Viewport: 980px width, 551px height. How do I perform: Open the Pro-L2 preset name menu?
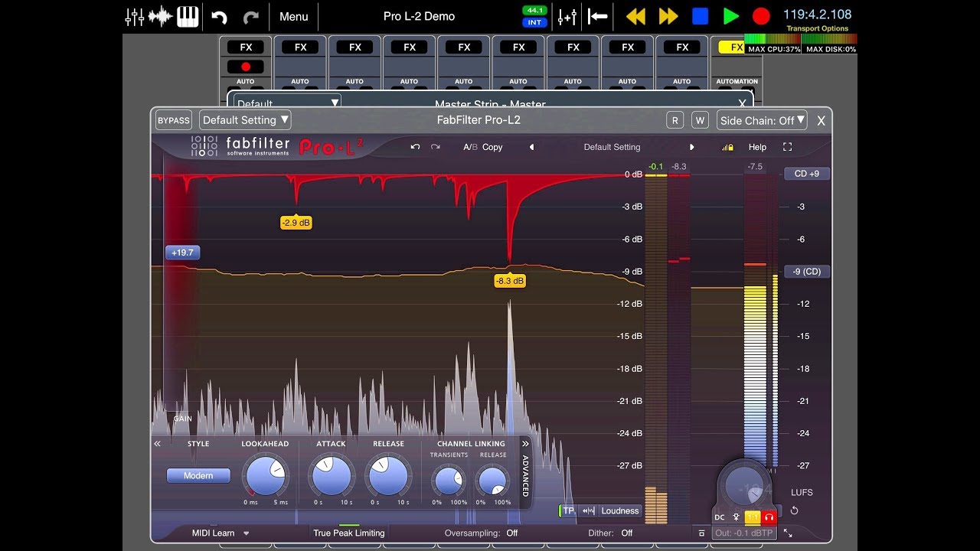(612, 147)
